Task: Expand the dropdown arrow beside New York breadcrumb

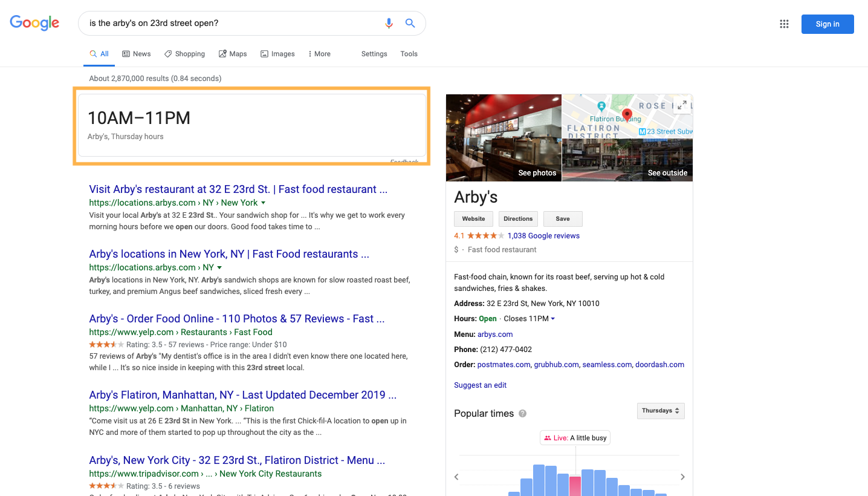Action: coord(263,203)
